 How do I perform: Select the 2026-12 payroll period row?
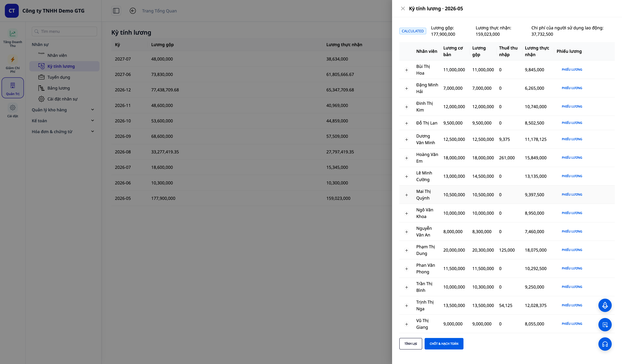[252, 90]
